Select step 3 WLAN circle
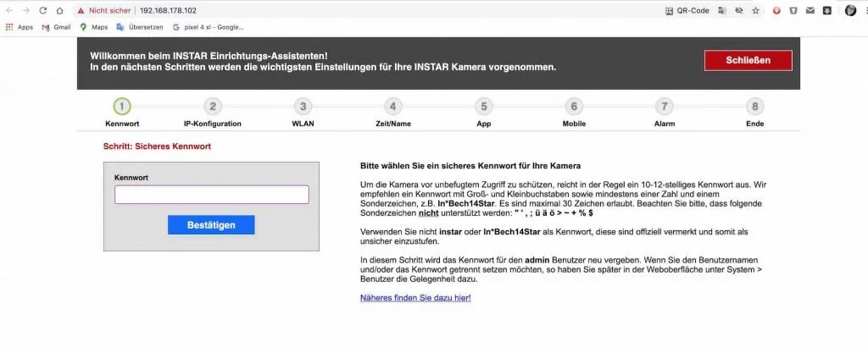This screenshot has height=353, width=868. 303,106
